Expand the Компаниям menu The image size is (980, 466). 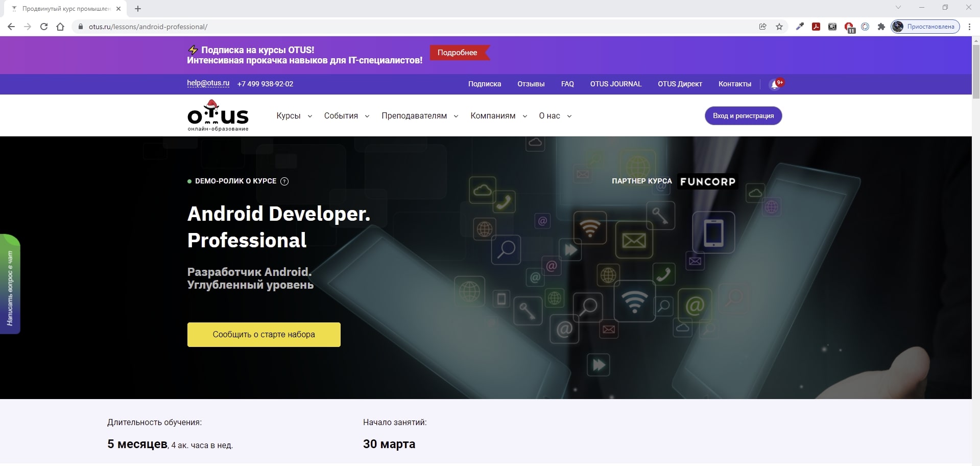pos(498,116)
